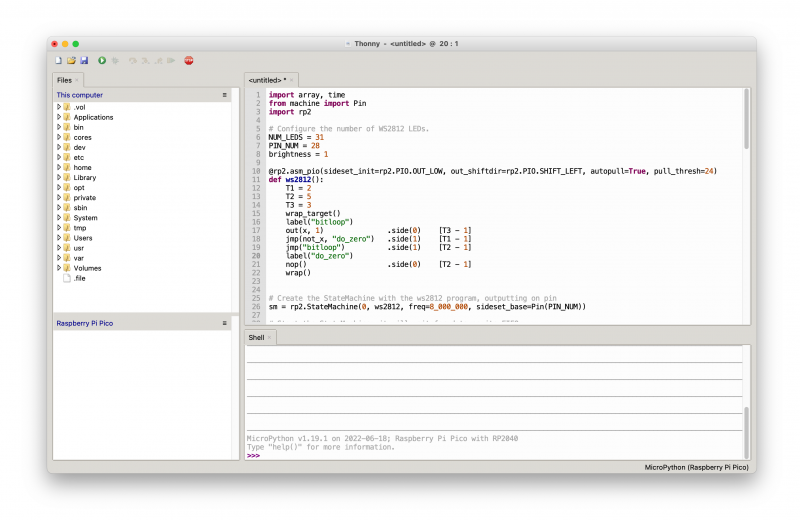Open the This computer panel menu
Image resolution: width=800 pixels, height=520 pixels.
tap(224, 95)
